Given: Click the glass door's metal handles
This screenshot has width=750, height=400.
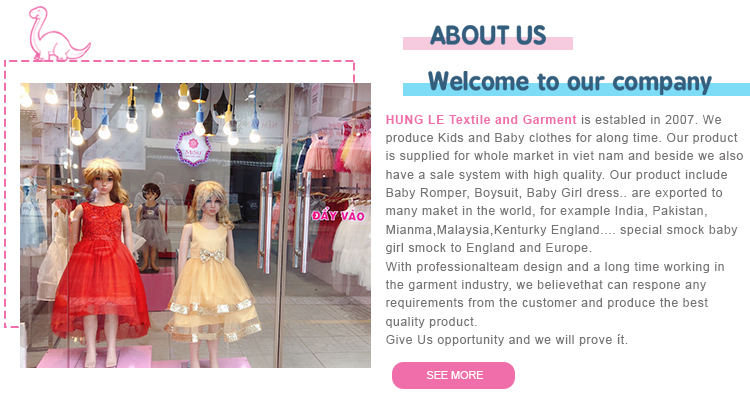Looking at the screenshot, I should point(284,222).
